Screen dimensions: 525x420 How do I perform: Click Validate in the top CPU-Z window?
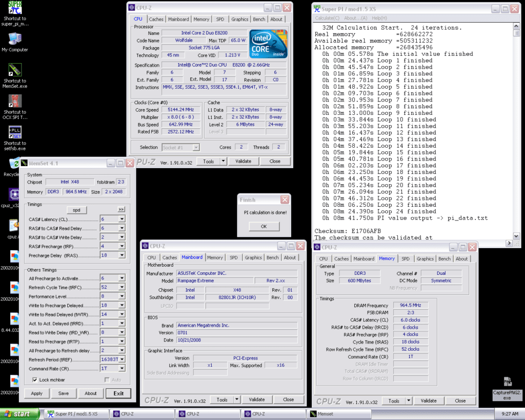click(x=243, y=162)
